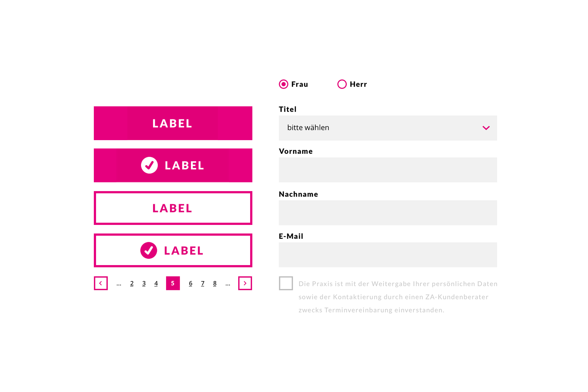Open page 6 in pagination
This screenshot has height=392, width=588.
click(191, 283)
